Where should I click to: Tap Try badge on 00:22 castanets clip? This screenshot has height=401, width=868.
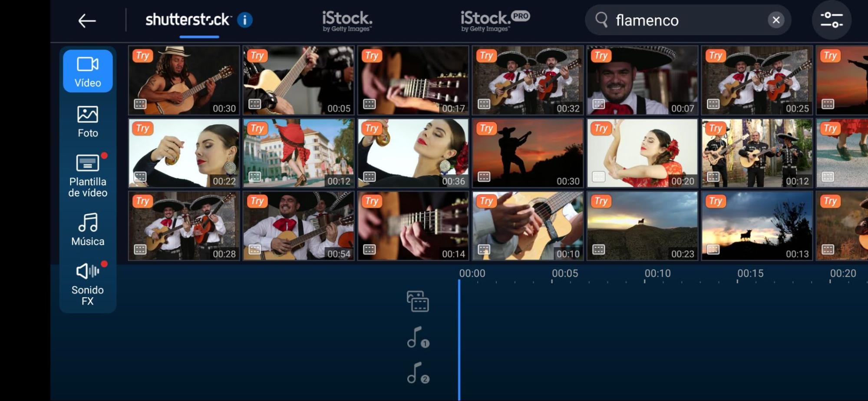coord(142,128)
